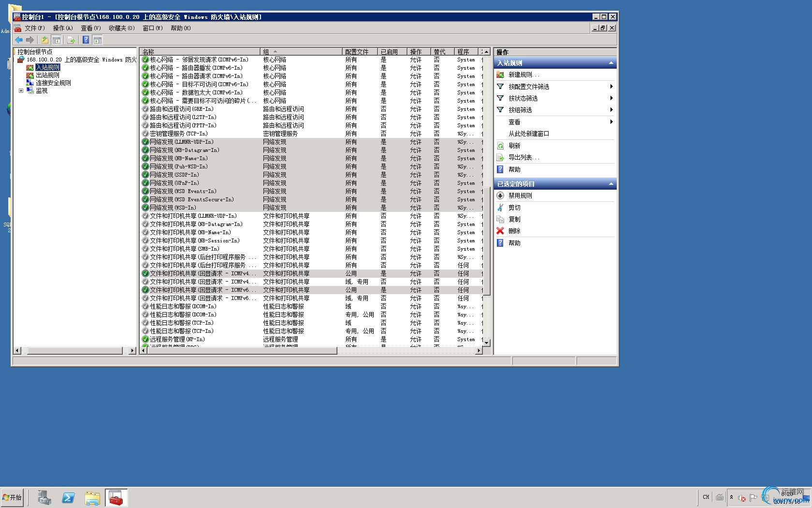Click the console tree's horizontal scrollbar right arrow
This screenshot has width=812, height=508.
132,351
